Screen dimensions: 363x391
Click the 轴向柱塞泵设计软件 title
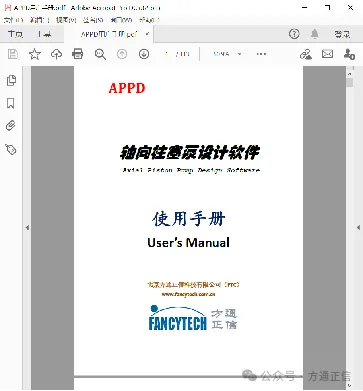click(189, 152)
